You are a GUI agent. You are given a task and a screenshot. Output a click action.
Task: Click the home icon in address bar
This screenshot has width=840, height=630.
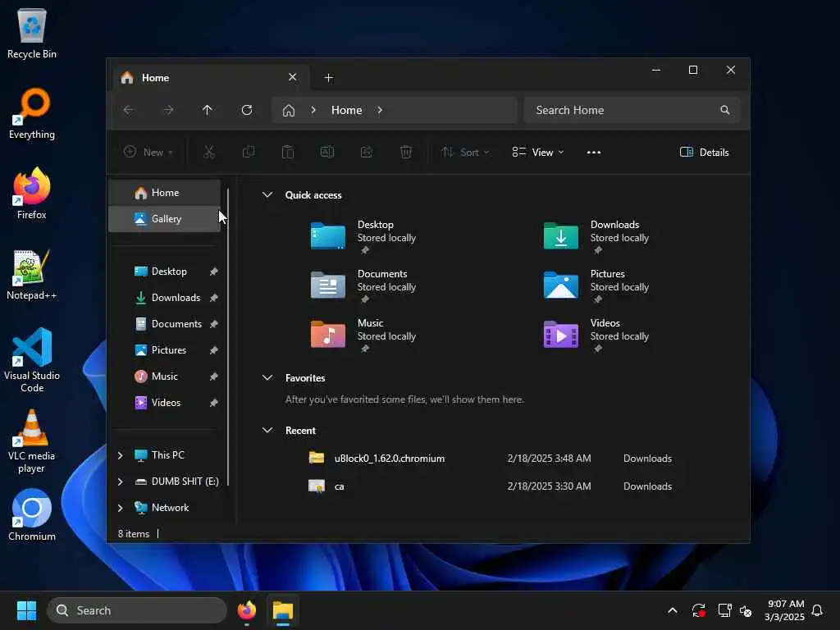tap(289, 111)
